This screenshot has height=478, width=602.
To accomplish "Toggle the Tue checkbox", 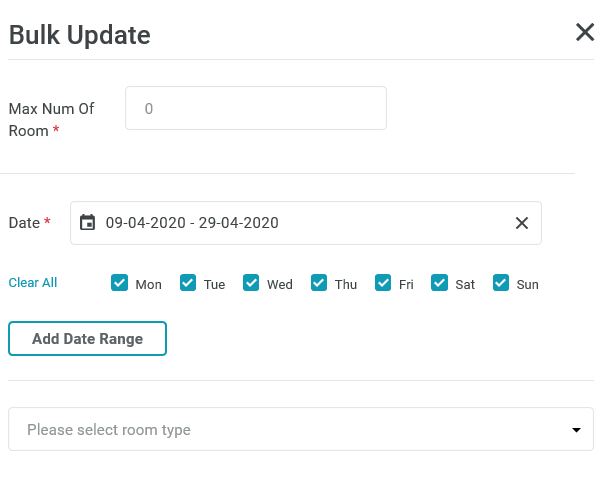I will pyautogui.click(x=188, y=283).
